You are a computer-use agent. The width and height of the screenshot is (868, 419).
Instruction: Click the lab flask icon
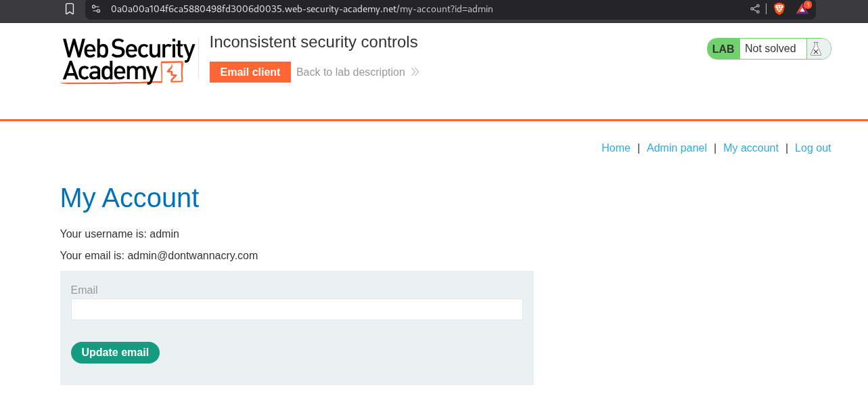pos(816,49)
